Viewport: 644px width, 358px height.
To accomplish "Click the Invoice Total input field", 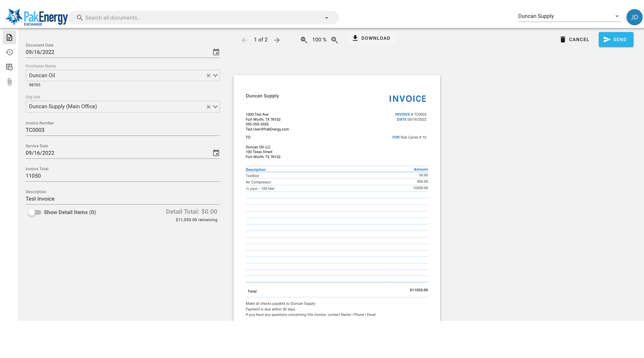I will click(123, 176).
